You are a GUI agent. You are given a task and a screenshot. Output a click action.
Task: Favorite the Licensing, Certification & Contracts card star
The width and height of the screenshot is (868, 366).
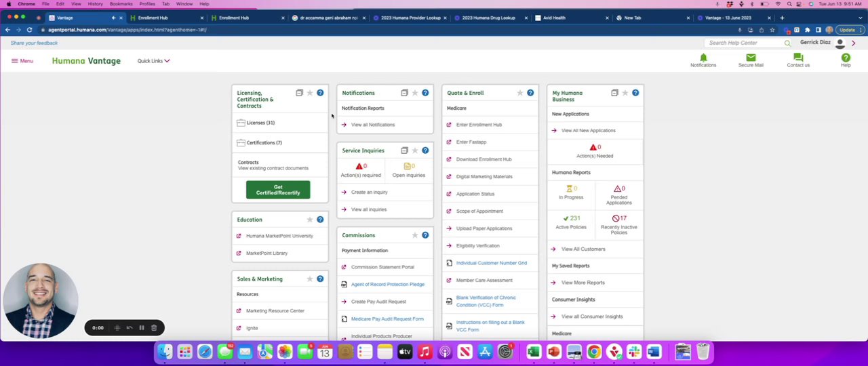(310, 93)
